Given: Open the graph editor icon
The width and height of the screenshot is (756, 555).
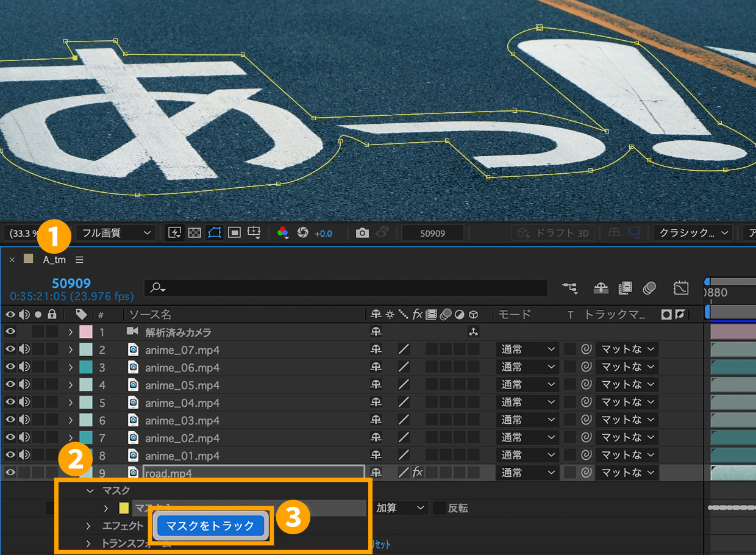Looking at the screenshot, I should click(x=681, y=287).
